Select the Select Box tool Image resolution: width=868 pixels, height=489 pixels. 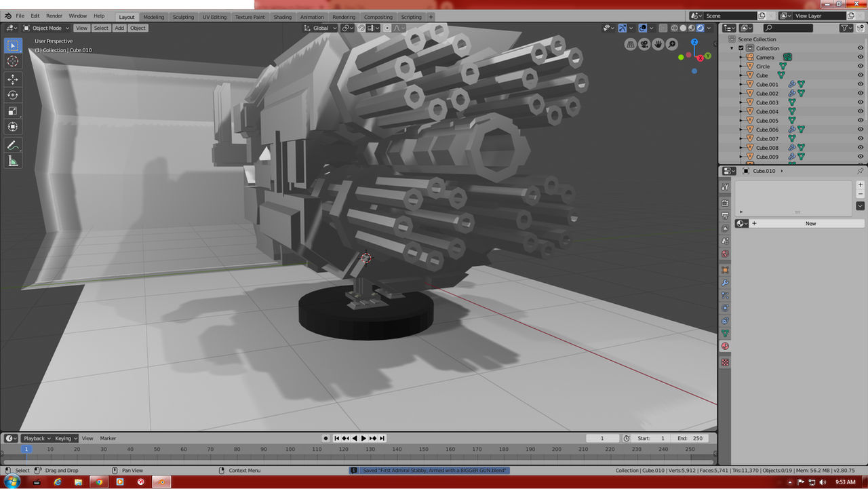[13, 46]
